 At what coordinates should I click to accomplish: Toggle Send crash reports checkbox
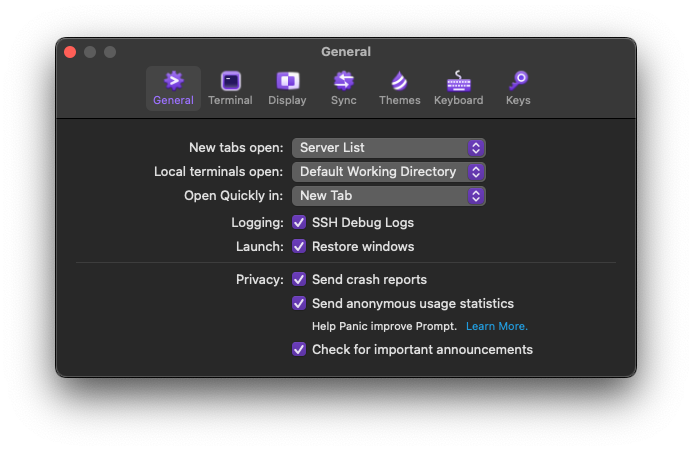coord(299,279)
